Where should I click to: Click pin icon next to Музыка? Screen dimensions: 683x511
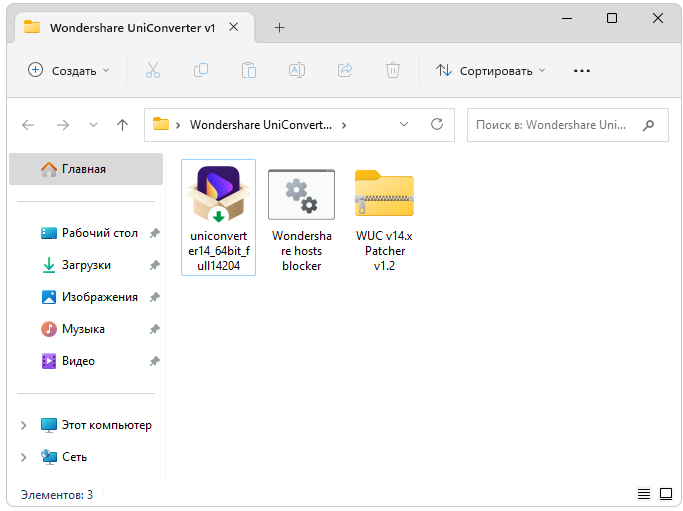click(x=154, y=329)
